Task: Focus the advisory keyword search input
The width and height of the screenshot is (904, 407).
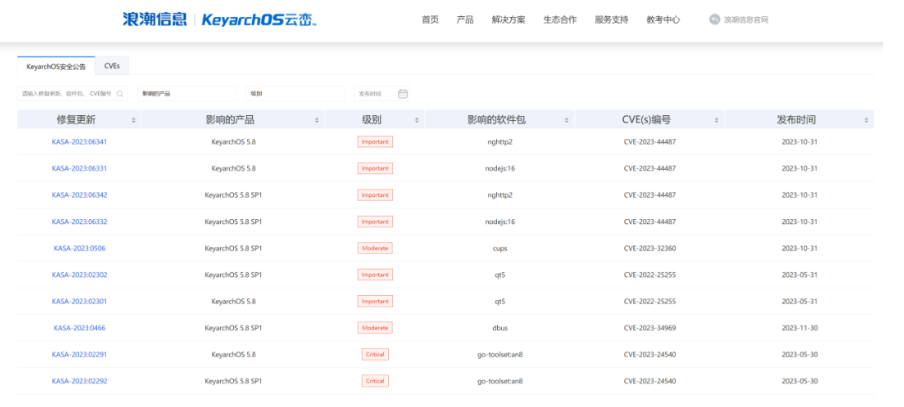Action: [x=67, y=94]
